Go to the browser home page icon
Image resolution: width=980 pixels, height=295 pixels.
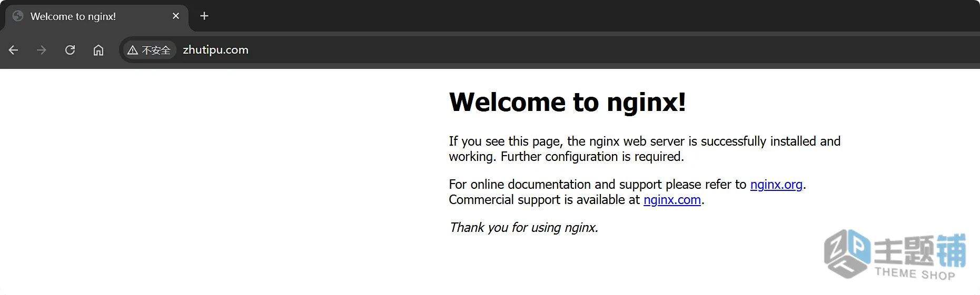coord(98,50)
